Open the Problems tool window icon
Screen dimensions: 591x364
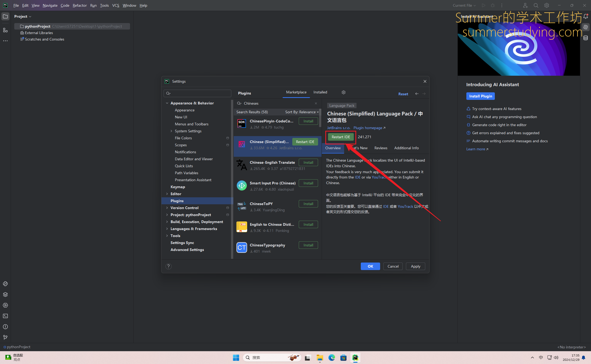coord(5,327)
